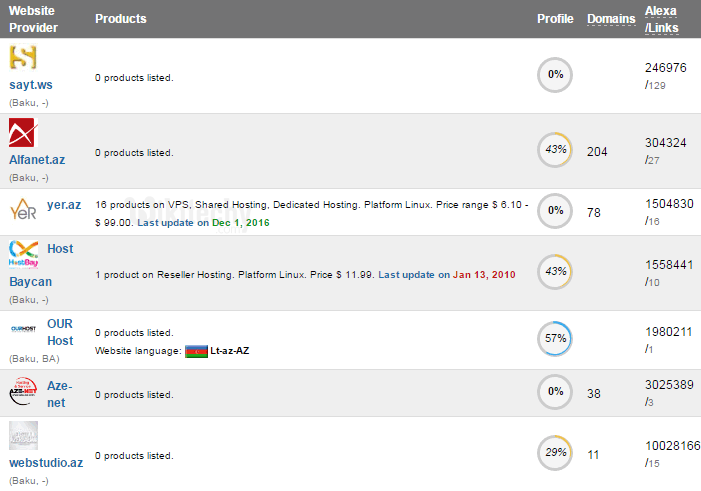This screenshot has height=491, width=701.
Task: Open the OUR Host provider link
Action: pyautogui.click(x=60, y=332)
